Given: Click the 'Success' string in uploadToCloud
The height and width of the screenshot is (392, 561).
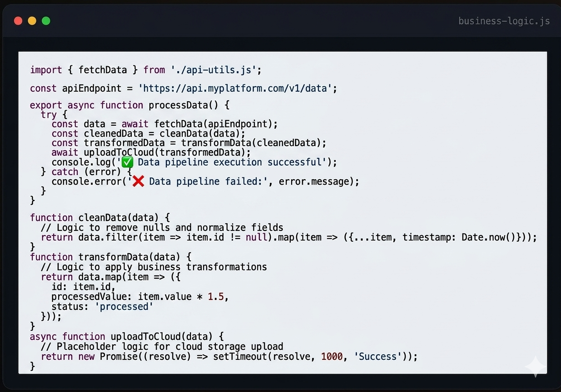Looking at the screenshot, I should (x=379, y=357).
